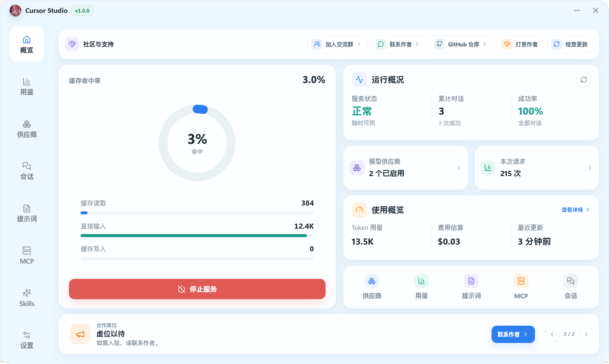Click the 直接输入 progress bar
609x364 pixels.
[x=197, y=236]
